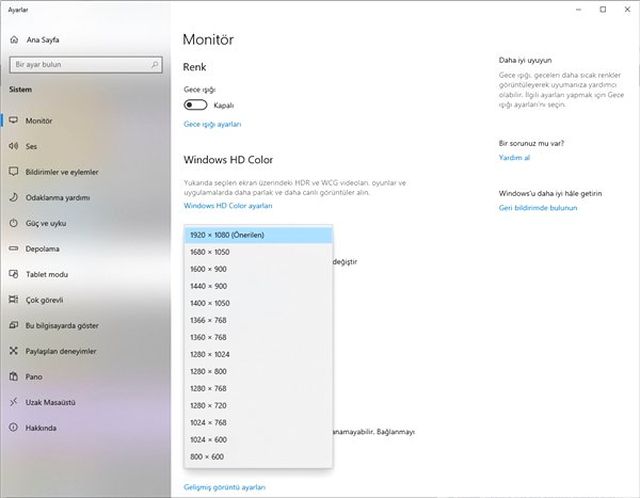The width and height of the screenshot is (640, 498).
Task: Open Ses sound settings speaker icon
Action: (13, 146)
